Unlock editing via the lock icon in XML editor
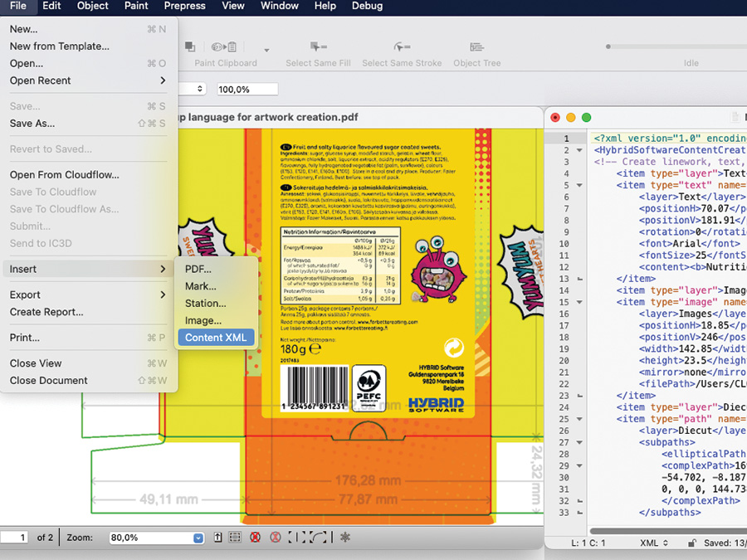 click(692, 543)
